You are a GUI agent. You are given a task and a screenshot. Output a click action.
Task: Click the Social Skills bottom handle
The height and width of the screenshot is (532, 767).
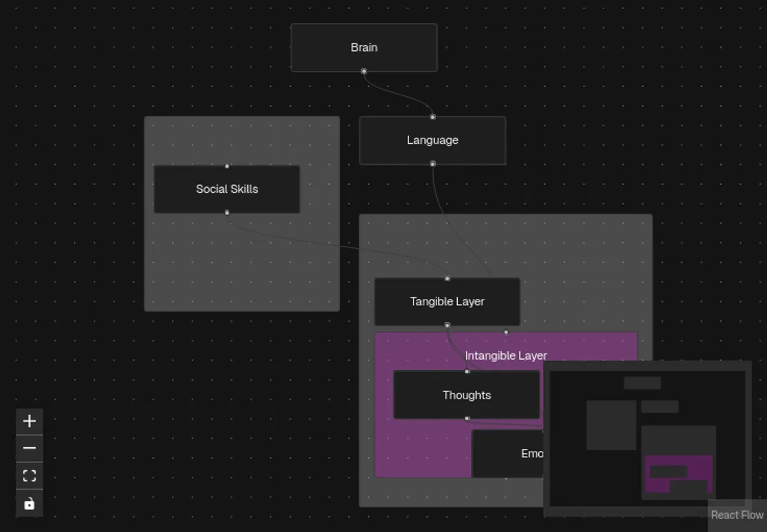click(227, 213)
